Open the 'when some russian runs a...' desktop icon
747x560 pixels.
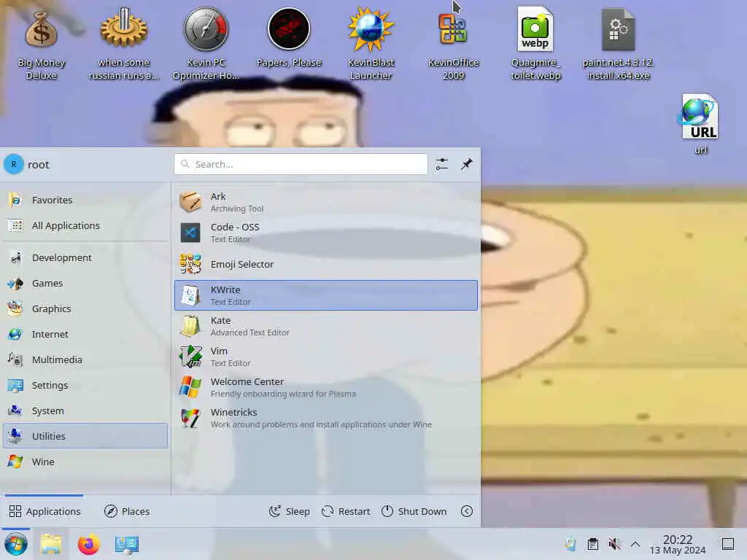(x=123, y=44)
